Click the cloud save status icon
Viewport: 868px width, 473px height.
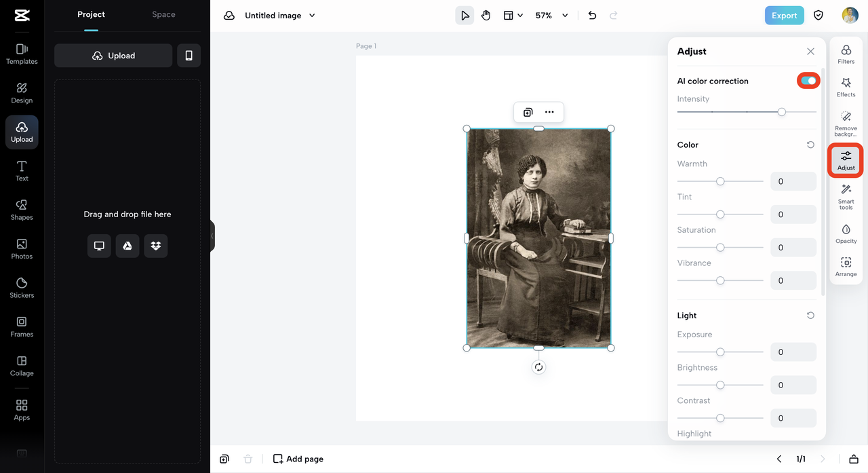coord(229,16)
